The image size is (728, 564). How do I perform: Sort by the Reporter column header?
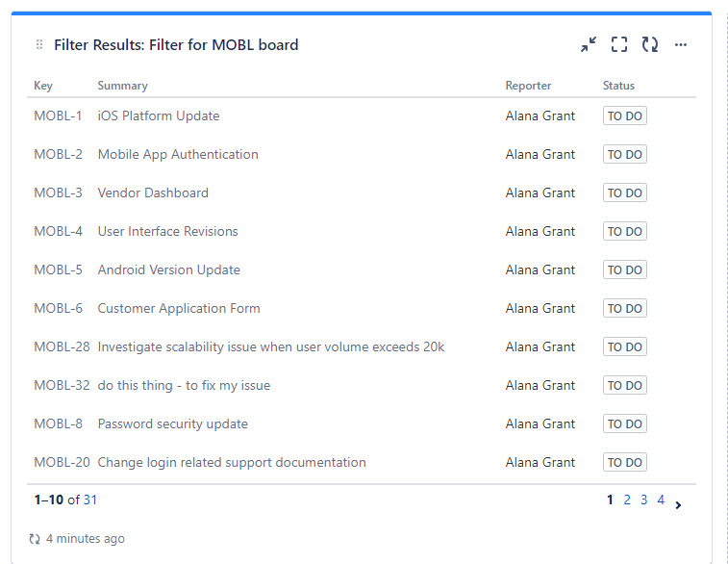click(x=528, y=86)
